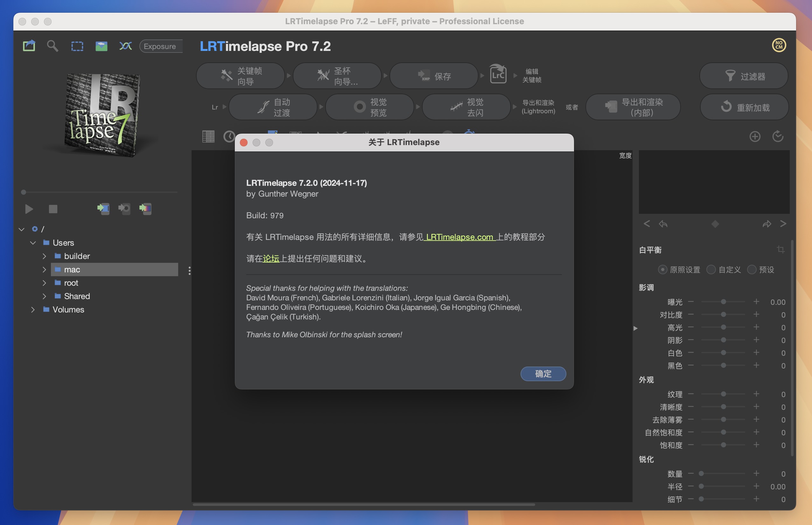Click the import with blue filmstrip icon
The height and width of the screenshot is (525, 812).
click(103, 208)
